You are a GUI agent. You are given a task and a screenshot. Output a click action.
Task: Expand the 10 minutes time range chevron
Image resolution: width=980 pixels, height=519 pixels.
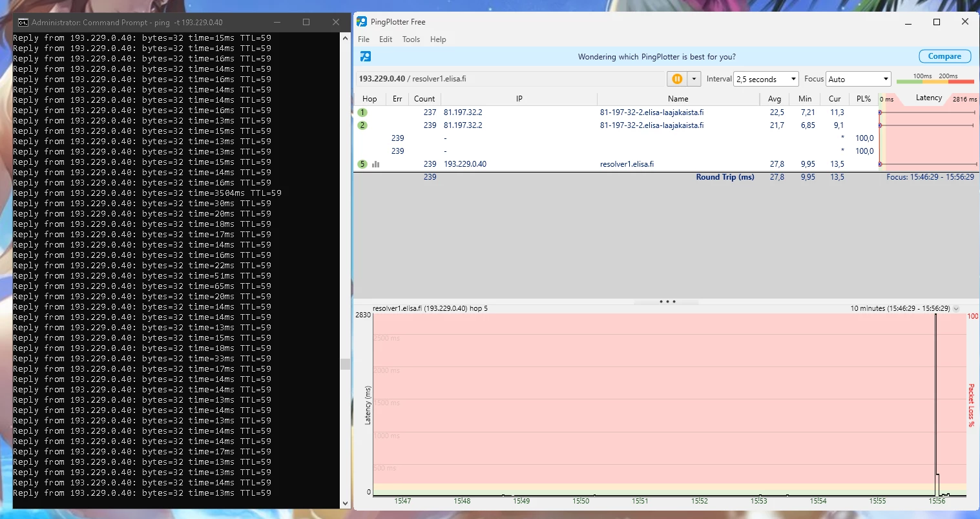956,308
